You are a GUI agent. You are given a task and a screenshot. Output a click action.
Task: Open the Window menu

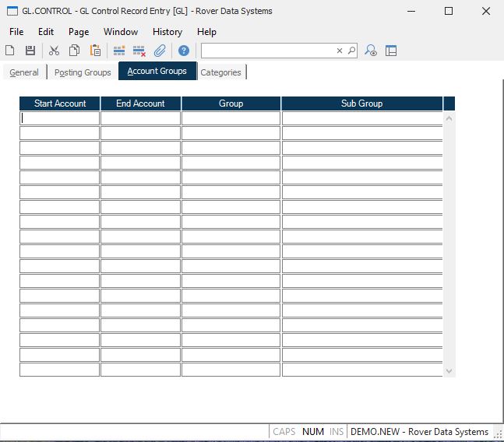121,32
